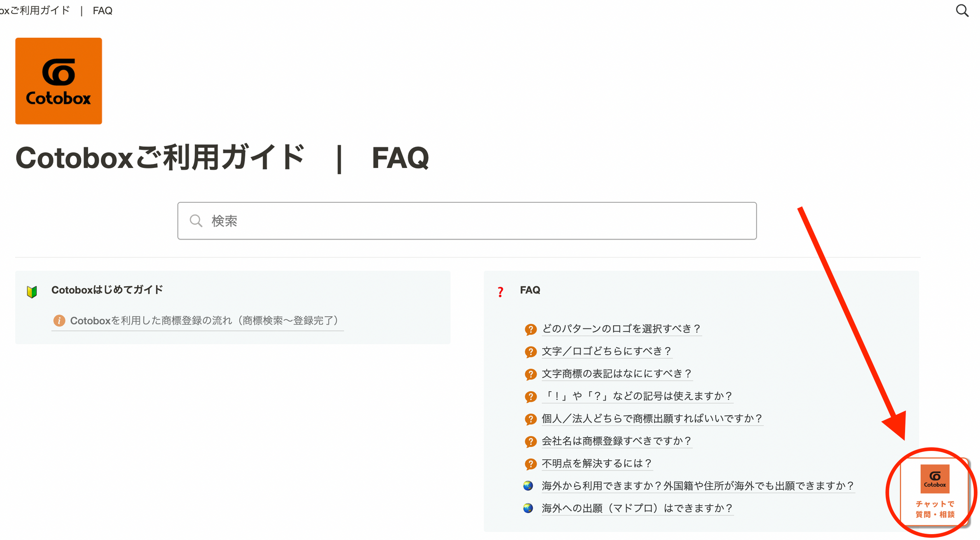Open the チャットで質問・相談 chat widget
Viewport: 980px width, 540px height.
coord(934,492)
